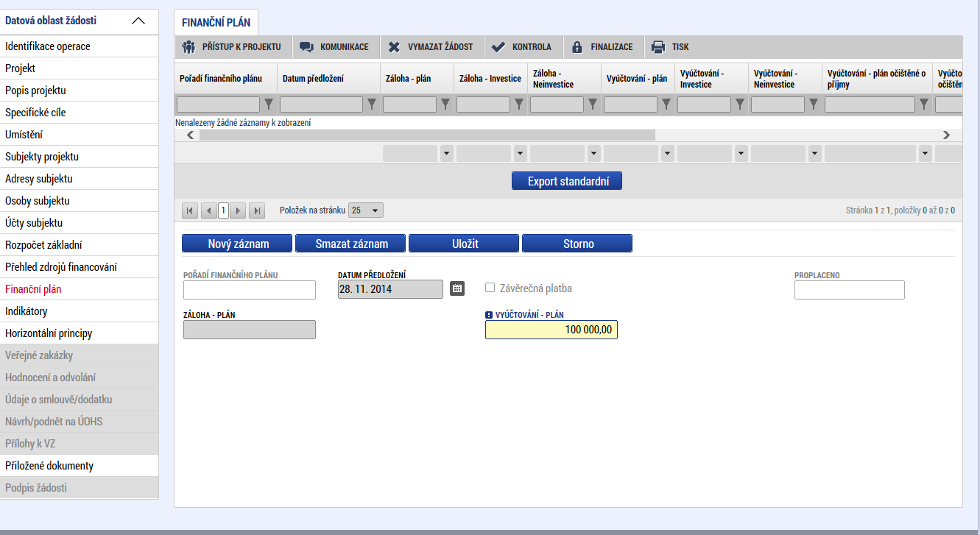Open Popis projektu in sidebar
The image size is (980, 535).
pyautogui.click(x=79, y=91)
